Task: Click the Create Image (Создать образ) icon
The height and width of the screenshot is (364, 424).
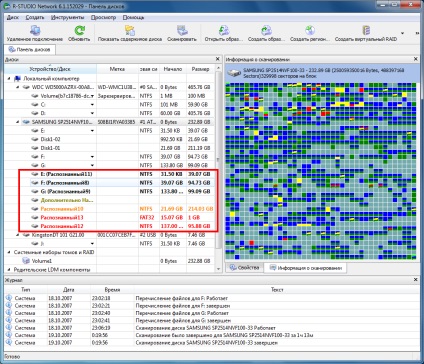Action: (266, 31)
